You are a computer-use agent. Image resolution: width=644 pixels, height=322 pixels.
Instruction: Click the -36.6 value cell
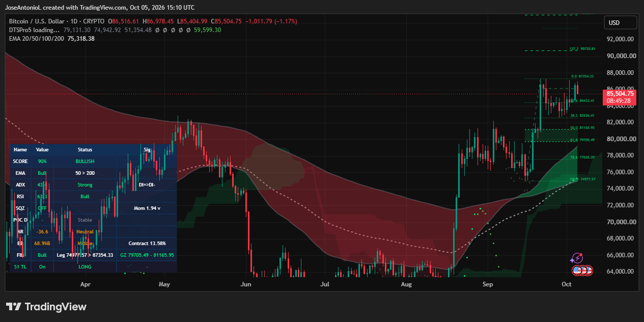[x=42, y=232]
